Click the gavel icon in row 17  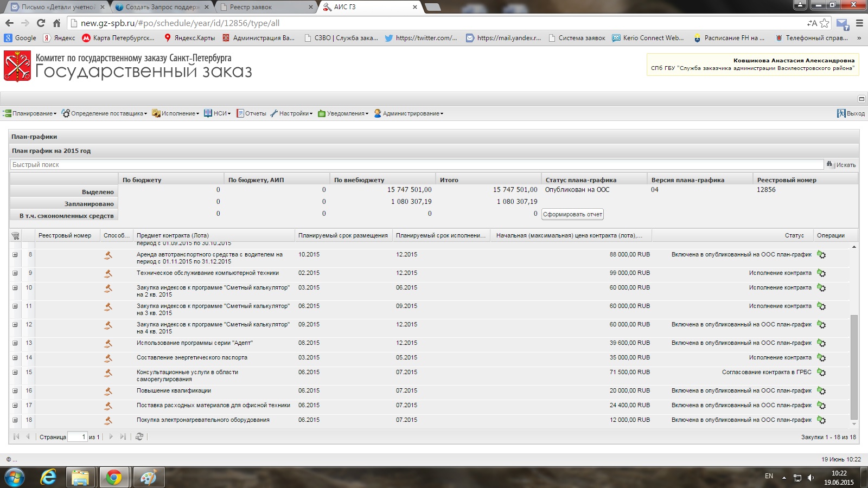tap(108, 406)
